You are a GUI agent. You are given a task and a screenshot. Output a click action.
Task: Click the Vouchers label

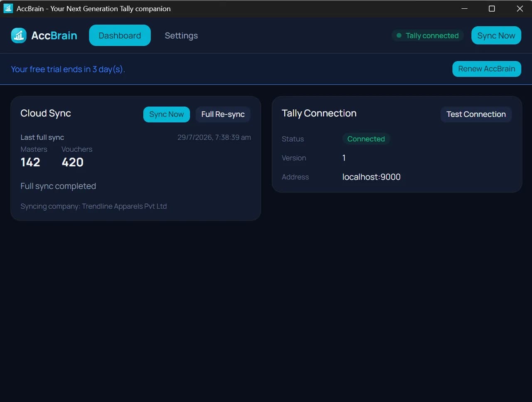77,149
